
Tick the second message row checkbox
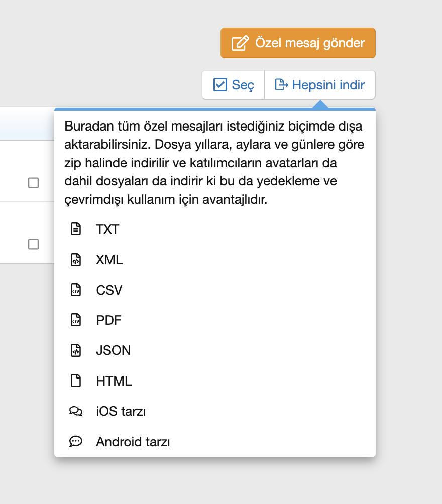coord(34,244)
